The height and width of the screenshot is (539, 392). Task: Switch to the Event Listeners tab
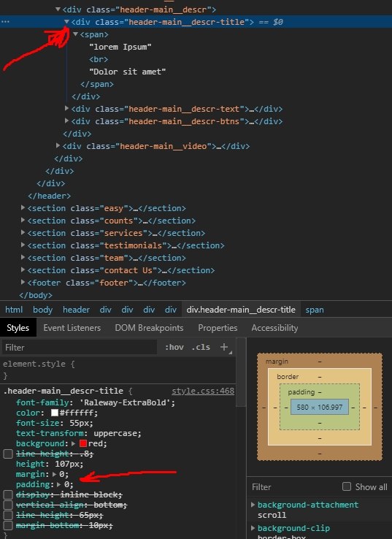72,328
